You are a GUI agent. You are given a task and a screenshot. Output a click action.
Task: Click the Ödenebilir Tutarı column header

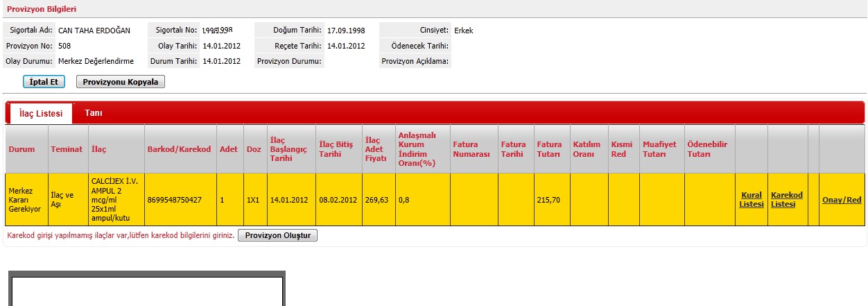point(706,149)
